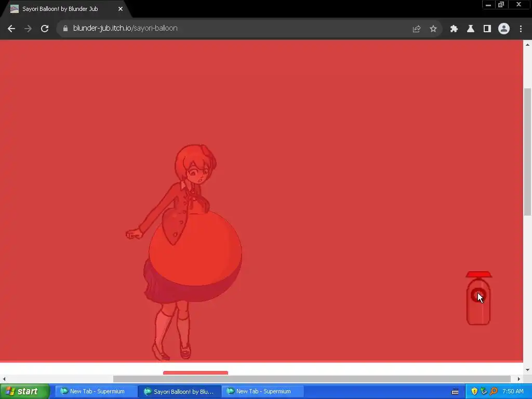
Task: Switch to the first New Tab - Supermium taskbar item
Action: pyautogui.click(x=96, y=391)
